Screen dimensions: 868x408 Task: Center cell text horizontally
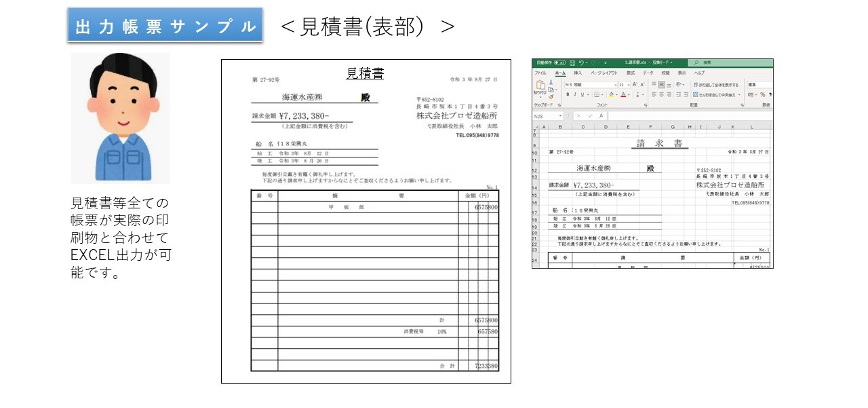[x=662, y=94]
